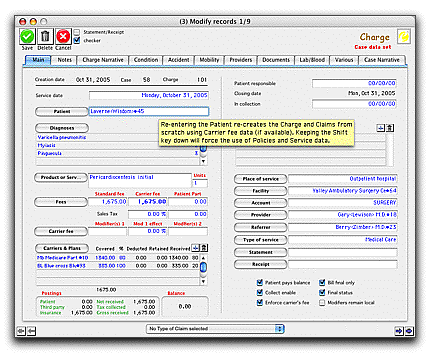430x360 pixels.
Task: Open the No Type of Claim selected dropdown
Action: point(215,329)
